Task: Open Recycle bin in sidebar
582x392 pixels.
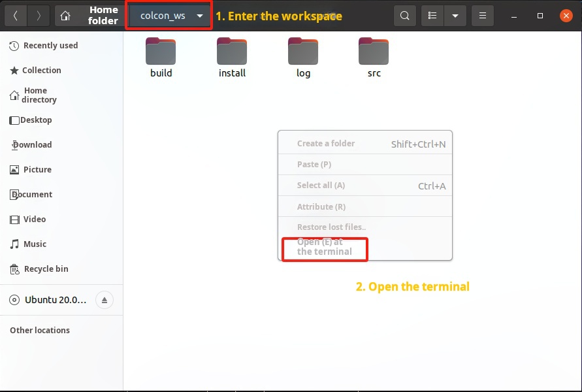Action: pyautogui.click(x=46, y=269)
